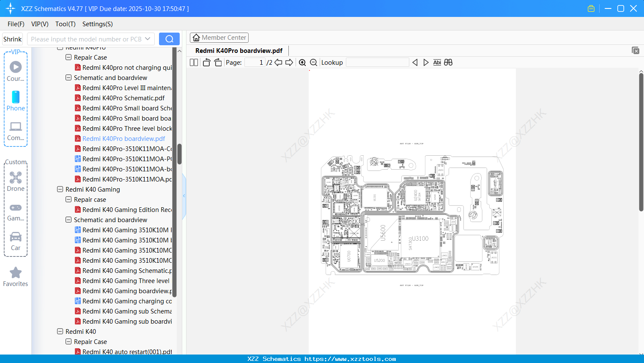Open the Settings(S) menu
Screen dimensions: 644x363
coord(98,24)
